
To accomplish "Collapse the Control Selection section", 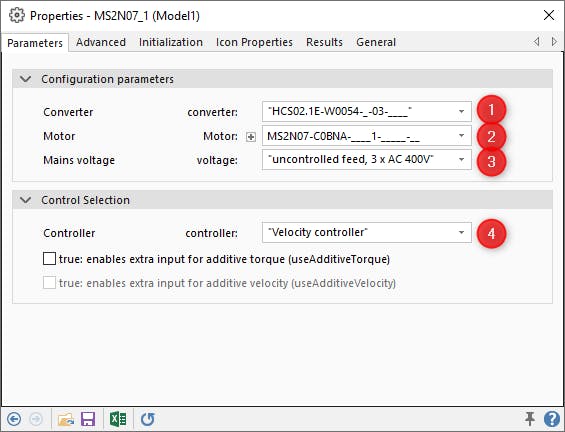I will (x=26, y=200).
